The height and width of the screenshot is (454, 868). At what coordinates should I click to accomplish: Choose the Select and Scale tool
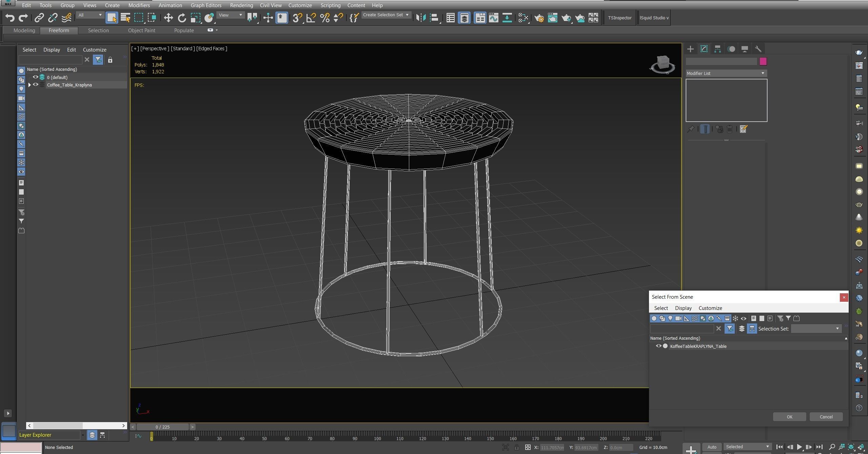tap(196, 18)
